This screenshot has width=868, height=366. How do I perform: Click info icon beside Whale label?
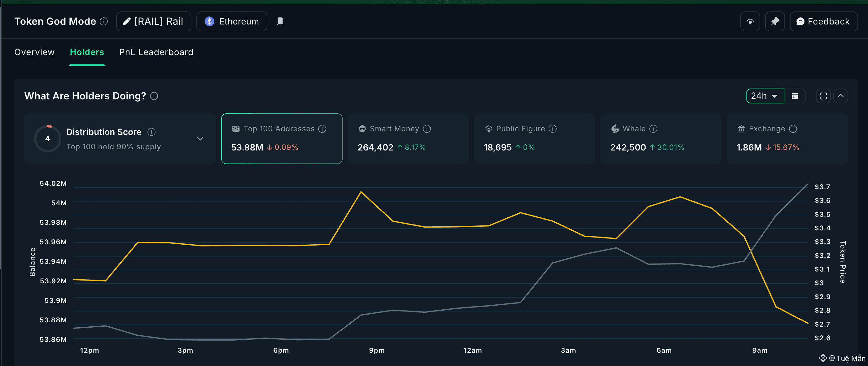pos(653,129)
